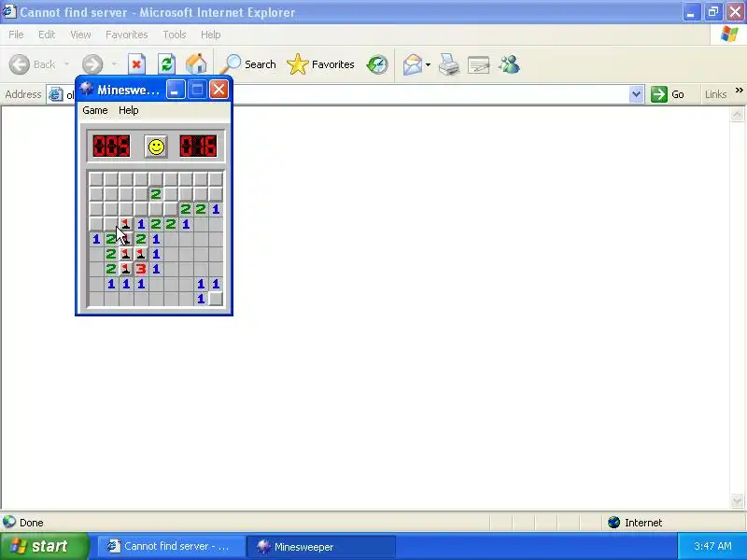
Task: Click the Minesweeper mine counter display
Action: click(x=111, y=147)
